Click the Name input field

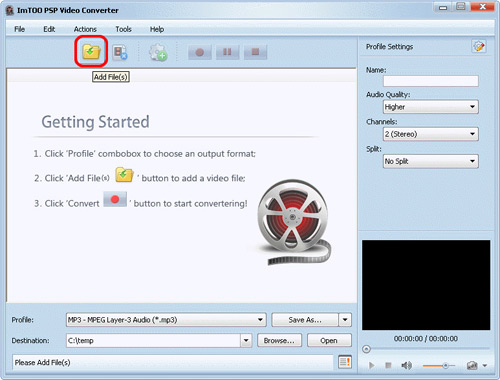[x=431, y=81]
